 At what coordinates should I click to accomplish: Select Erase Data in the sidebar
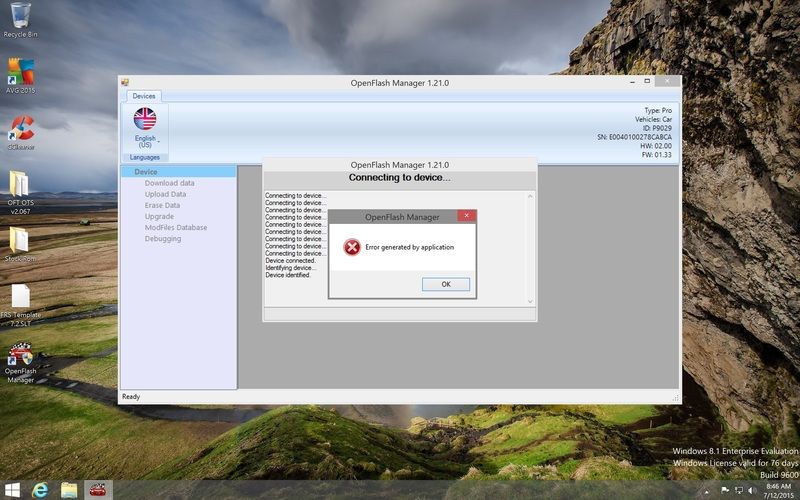pyautogui.click(x=162, y=205)
